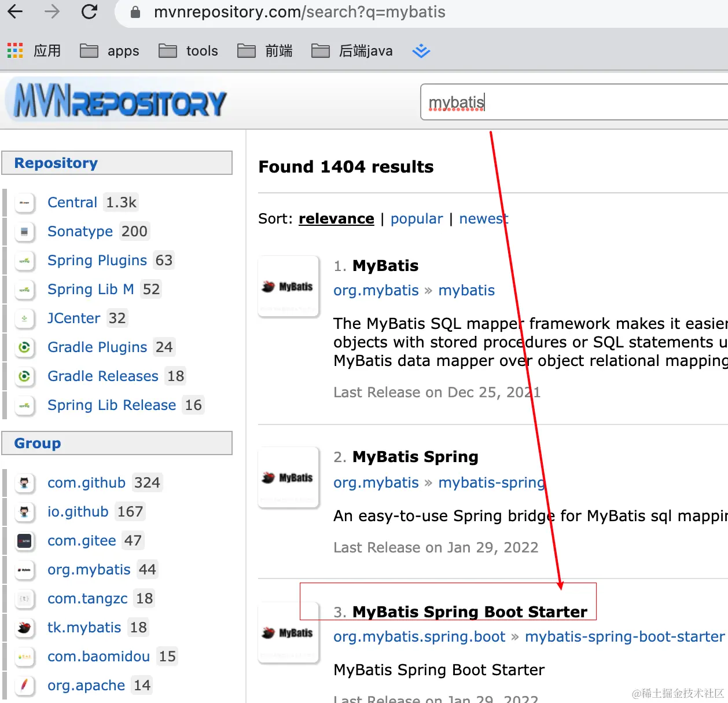This screenshot has width=728, height=703.
Task: Open the 'MyBatis' result title
Action: (385, 266)
